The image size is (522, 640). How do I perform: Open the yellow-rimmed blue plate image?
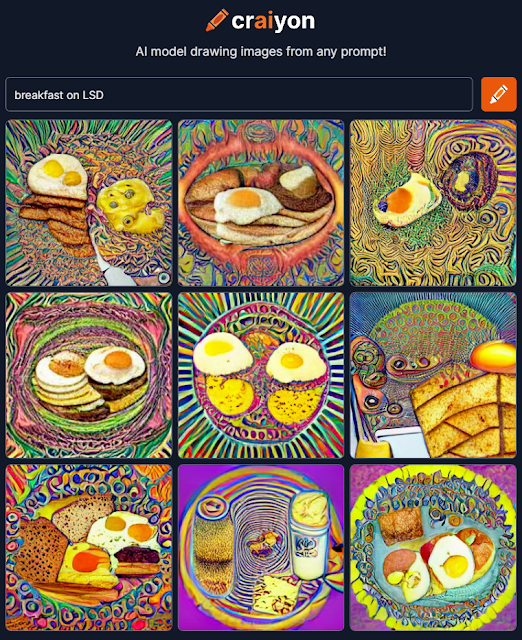[x=433, y=548]
